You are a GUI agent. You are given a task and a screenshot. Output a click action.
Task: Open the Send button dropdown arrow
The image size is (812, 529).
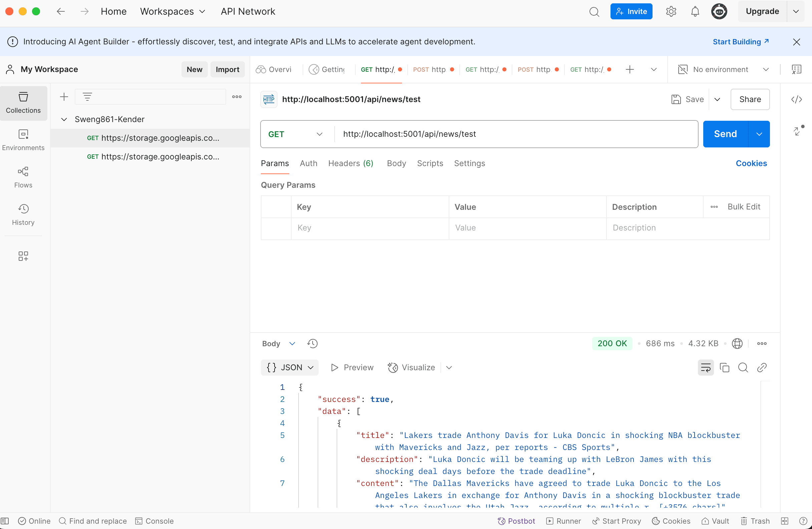759,134
